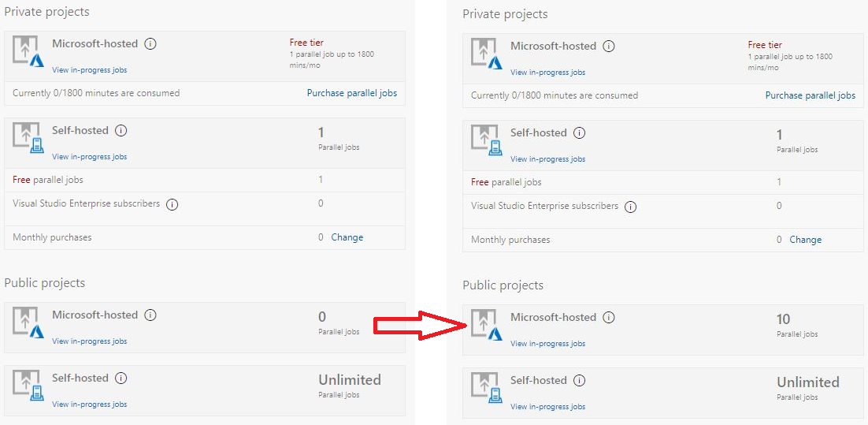Open info icon in Microsoft-hosted 10 parallel jobs row
Viewport: 868px width, 425px height.
pos(608,318)
